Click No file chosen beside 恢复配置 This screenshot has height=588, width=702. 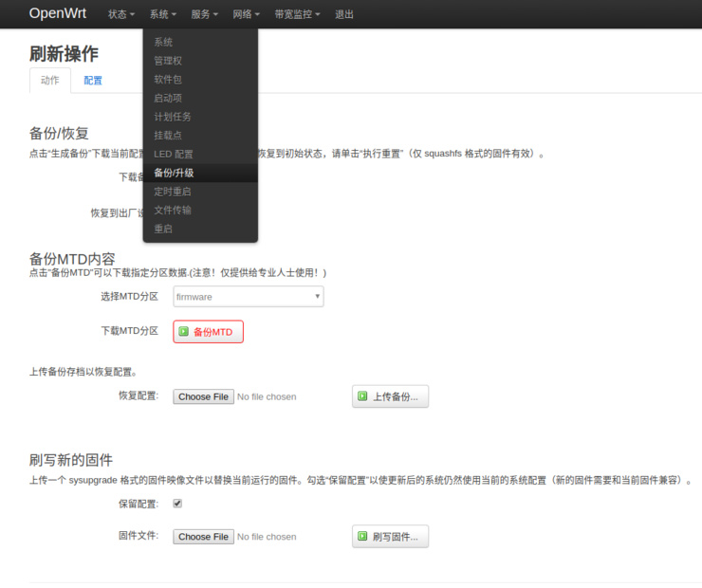(267, 397)
